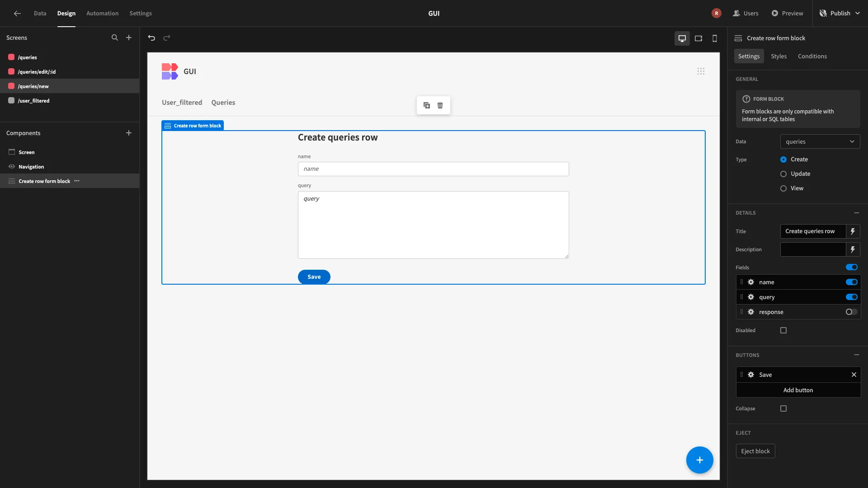Viewport: 868px width, 488px height.
Task: Click the Add button option
Action: pyautogui.click(x=798, y=390)
